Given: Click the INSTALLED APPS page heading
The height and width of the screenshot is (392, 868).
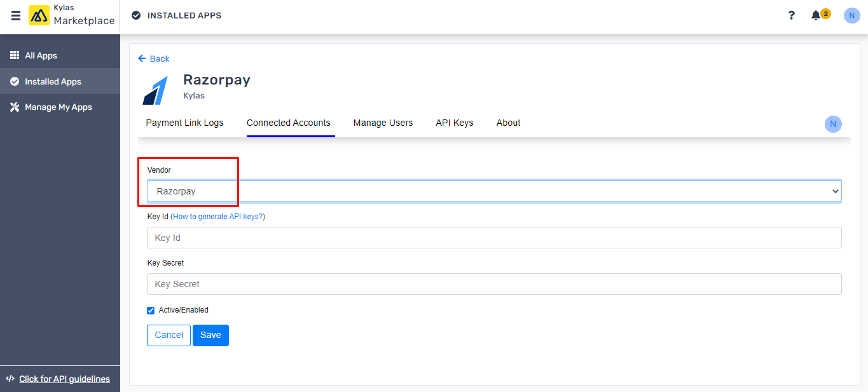Looking at the screenshot, I should [184, 15].
